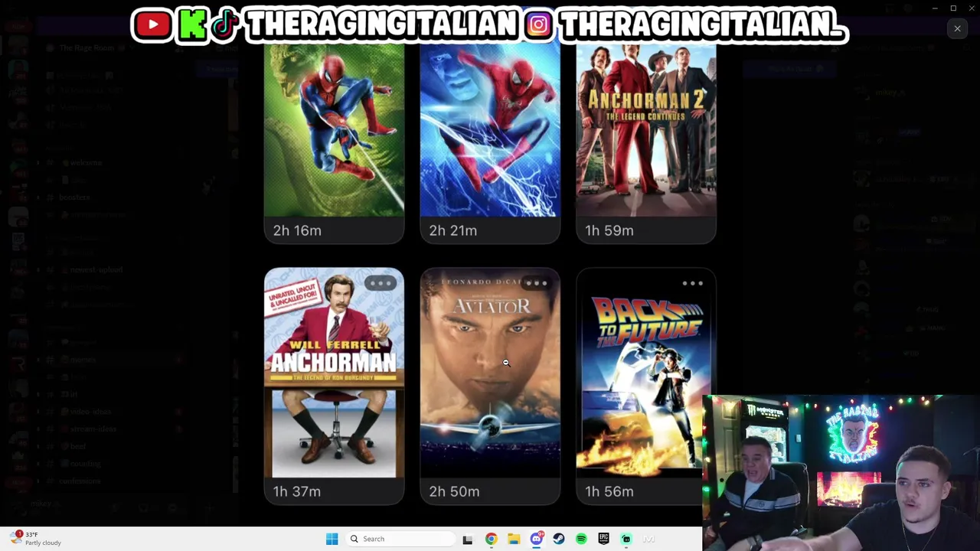Select the Spider-Man poster with blue Electro background
The width and height of the screenshot is (980, 551).
pyautogui.click(x=490, y=130)
